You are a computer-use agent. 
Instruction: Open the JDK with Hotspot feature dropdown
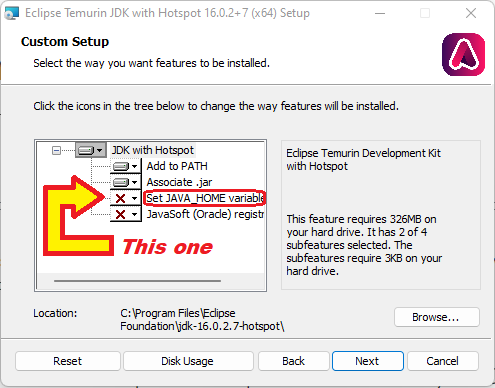91,150
